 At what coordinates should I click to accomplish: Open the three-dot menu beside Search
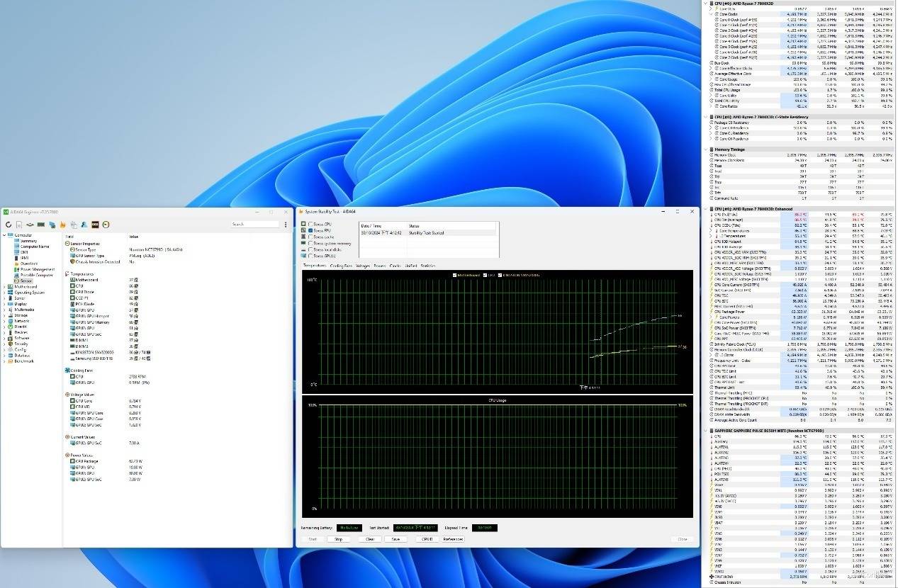point(285,225)
